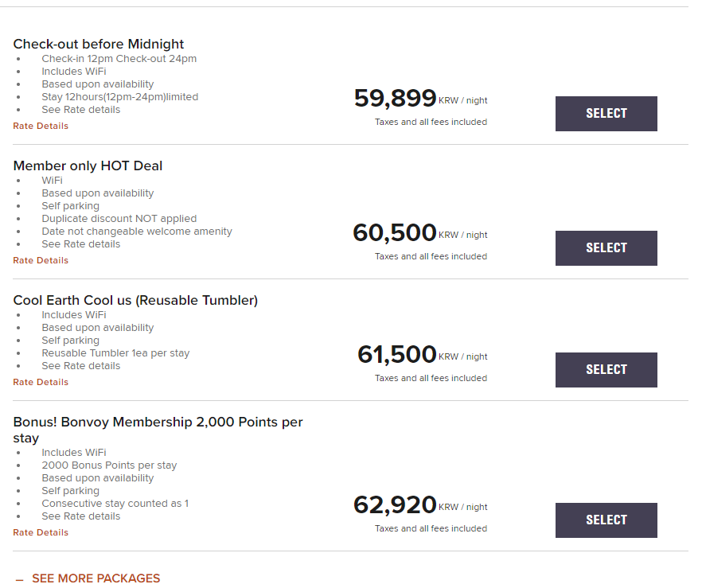Screen dimensions: 702x588
Task: Click the minus icon beside See More Packages
Action: click(x=19, y=579)
